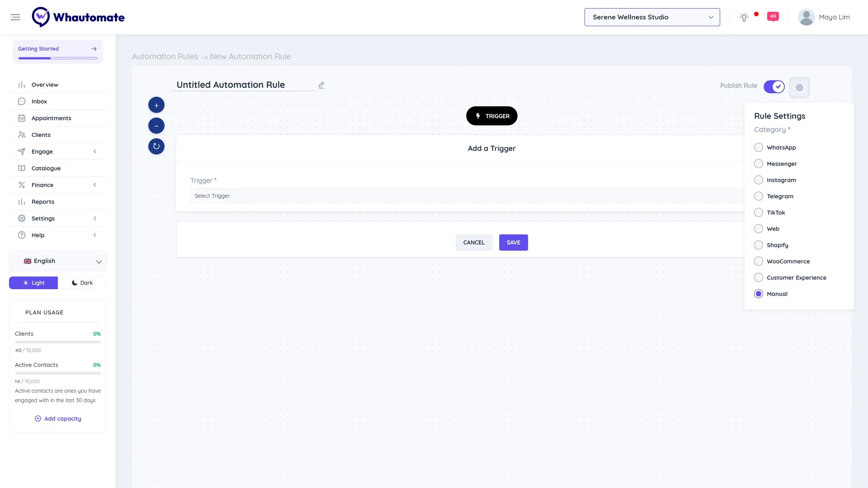Click the Help question mark icon
The height and width of the screenshot is (488, 868).
[x=22, y=235]
